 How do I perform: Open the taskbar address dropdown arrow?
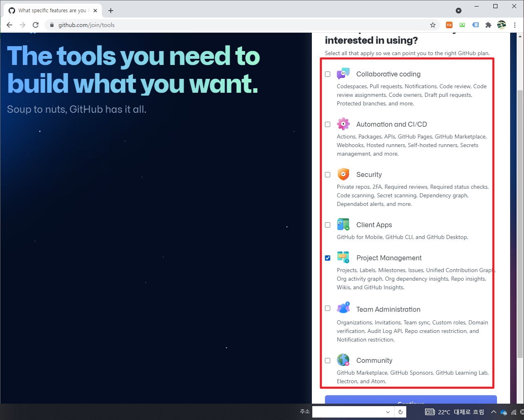coord(387,412)
